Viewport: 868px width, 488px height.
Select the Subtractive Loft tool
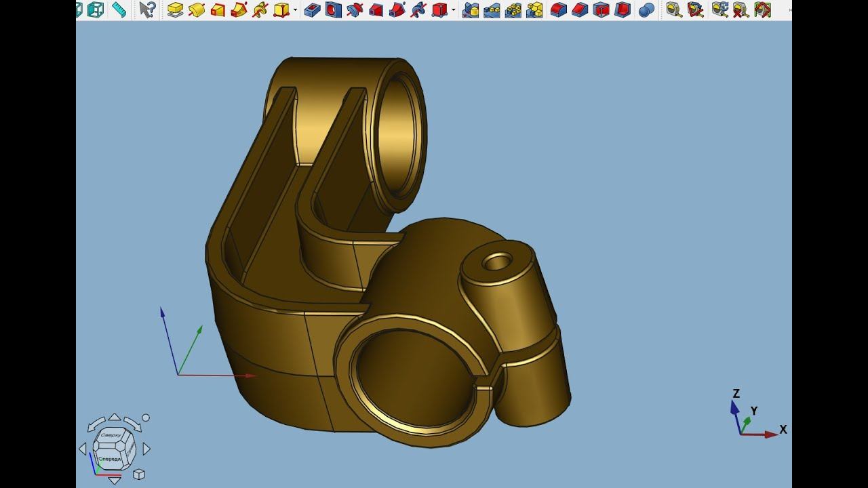376,9
